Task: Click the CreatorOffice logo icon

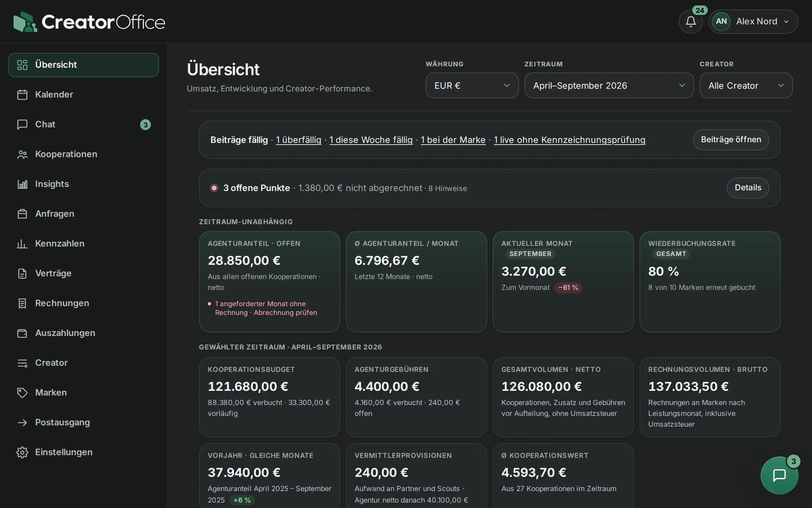Action: [25, 22]
